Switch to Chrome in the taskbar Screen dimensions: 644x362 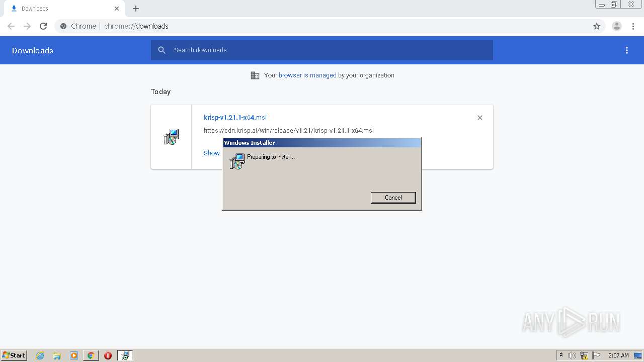pyautogui.click(x=91, y=355)
